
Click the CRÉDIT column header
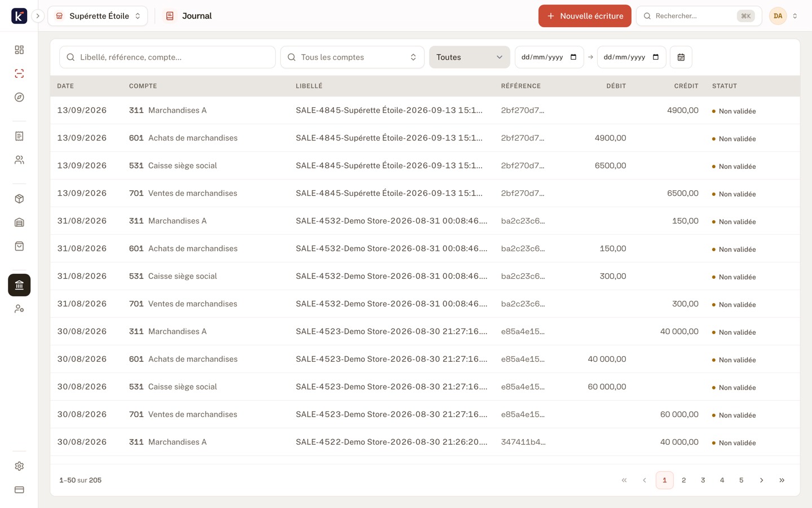point(686,86)
